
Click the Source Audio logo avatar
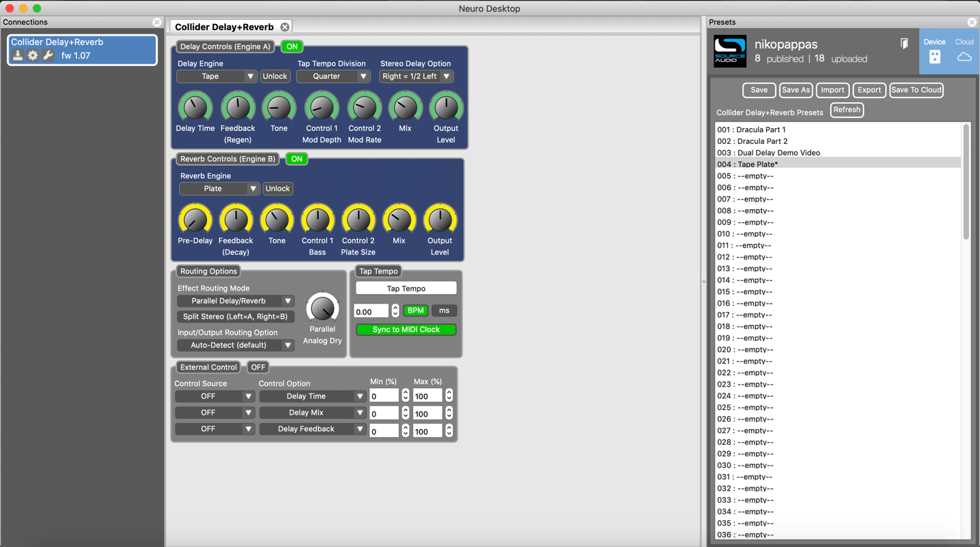pyautogui.click(x=730, y=51)
